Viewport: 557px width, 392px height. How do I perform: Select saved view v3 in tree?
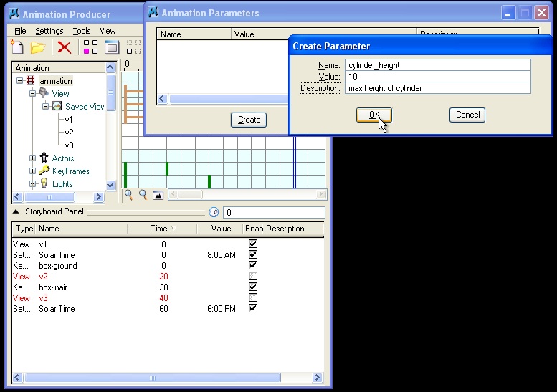tap(70, 145)
